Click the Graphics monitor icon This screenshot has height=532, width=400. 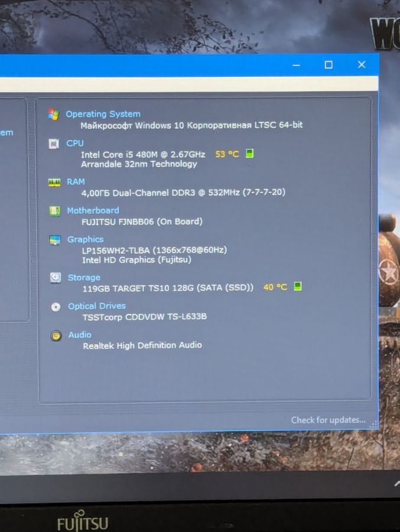pyautogui.click(x=55, y=240)
